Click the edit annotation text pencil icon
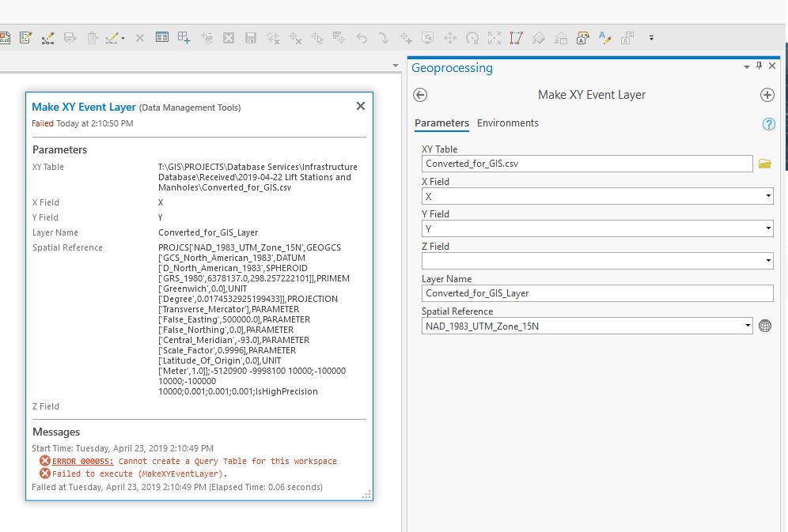 [x=605, y=38]
